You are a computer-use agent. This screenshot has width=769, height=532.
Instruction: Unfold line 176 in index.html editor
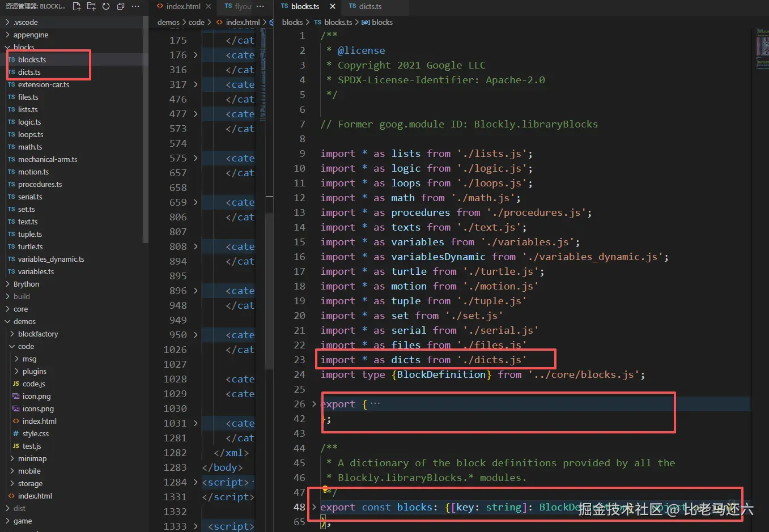[x=196, y=55]
